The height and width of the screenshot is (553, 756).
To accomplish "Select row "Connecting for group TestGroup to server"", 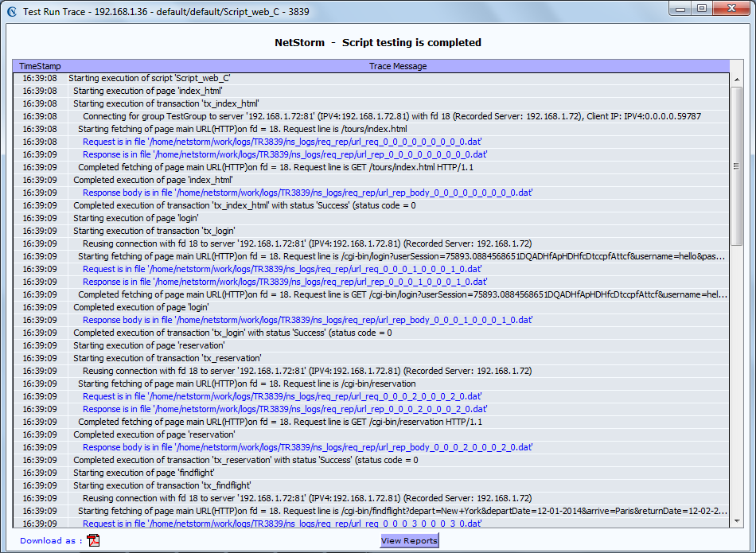I will click(x=372, y=116).
